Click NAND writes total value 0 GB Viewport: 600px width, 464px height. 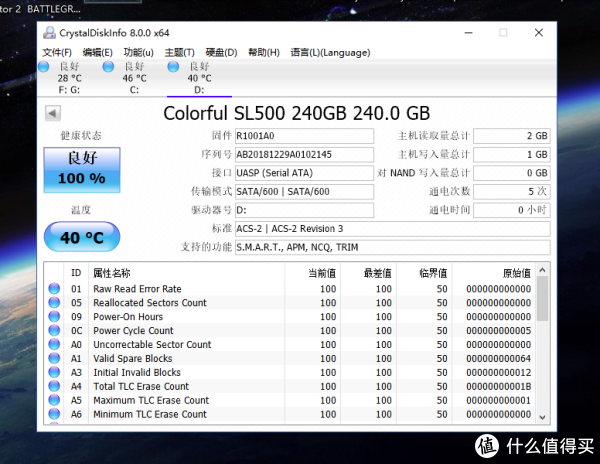tap(512, 173)
